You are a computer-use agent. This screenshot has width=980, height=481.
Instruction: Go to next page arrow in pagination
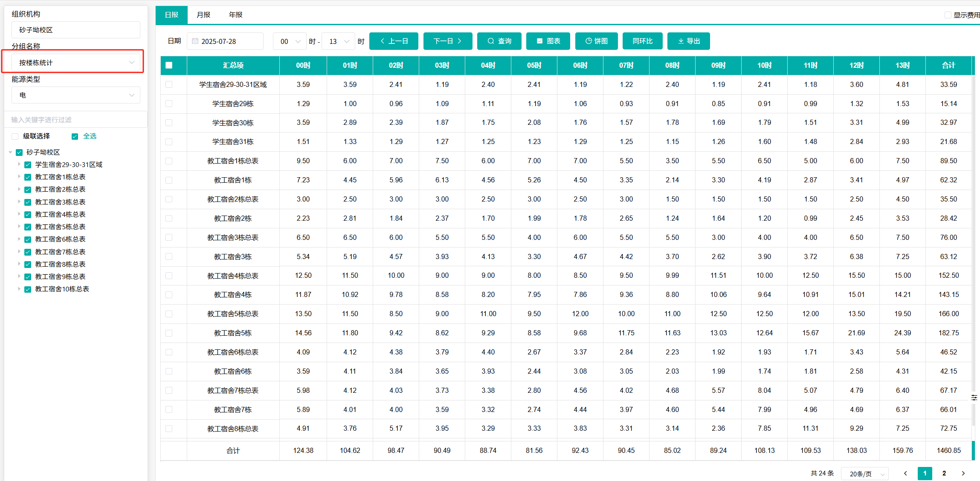[963, 473]
